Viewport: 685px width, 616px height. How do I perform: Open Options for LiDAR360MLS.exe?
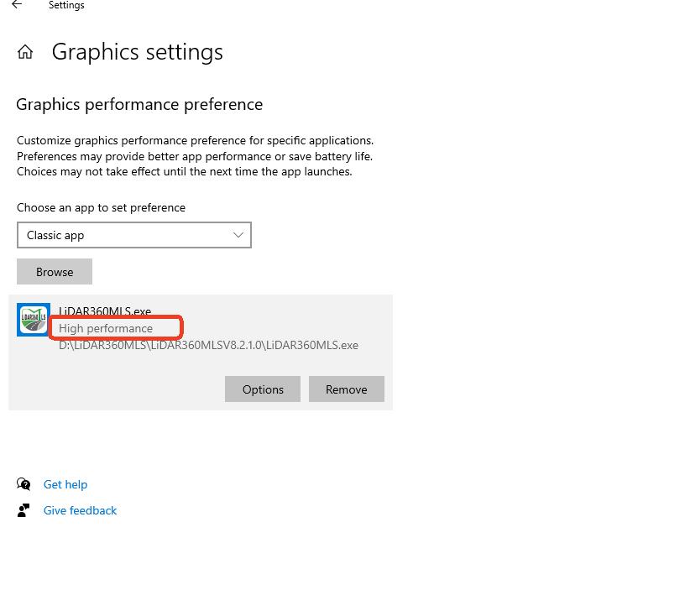point(263,389)
